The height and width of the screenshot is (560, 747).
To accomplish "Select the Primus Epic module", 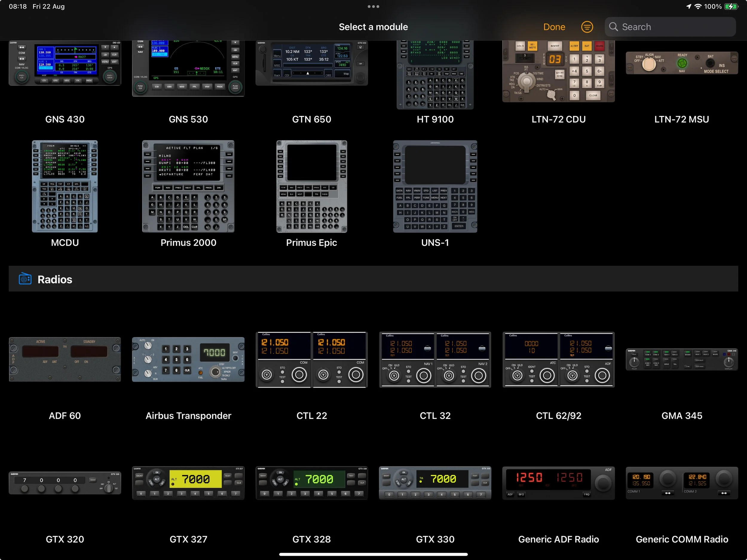I will pyautogui.click(x=311, y=186).
